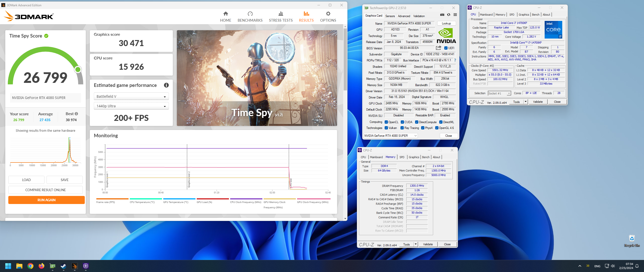This screenshot has width=644, height=272.
Task: Take GPU-Z screenshot with camera icon
Action: point(442,15)
